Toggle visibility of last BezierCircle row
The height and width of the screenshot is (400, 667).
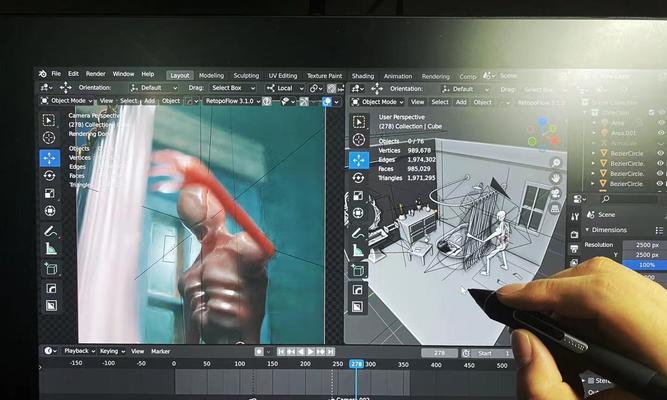(x=661, y=184)
